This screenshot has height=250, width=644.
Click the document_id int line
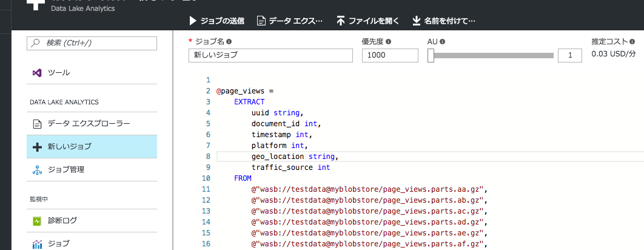click(x=286, y=123)
